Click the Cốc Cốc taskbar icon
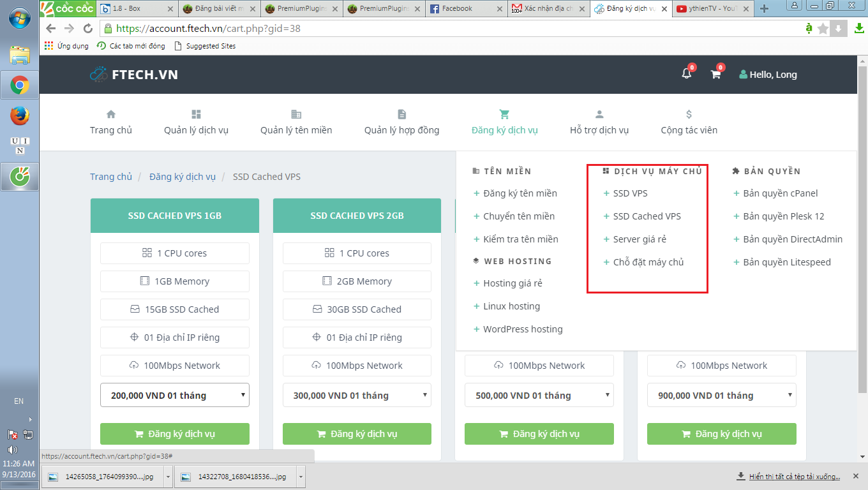Screen dimensions: 868x490 click(x=20, y=176)
